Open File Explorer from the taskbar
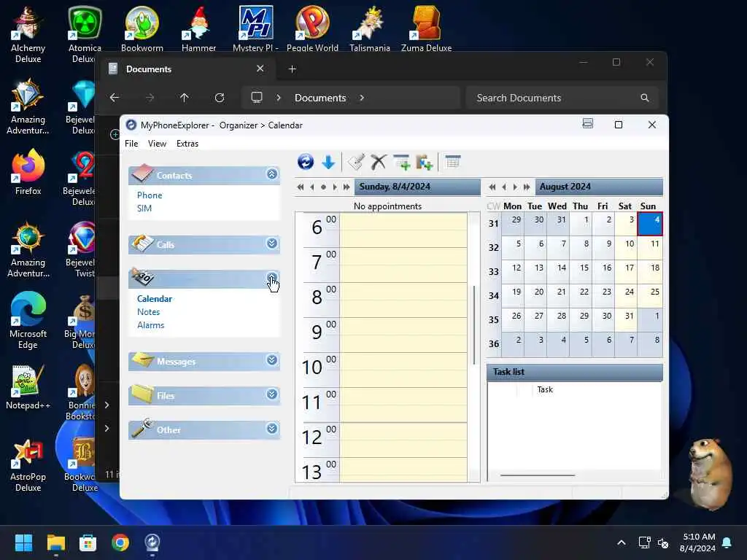Viewport: 747px width, 560px height. (55, 542)
